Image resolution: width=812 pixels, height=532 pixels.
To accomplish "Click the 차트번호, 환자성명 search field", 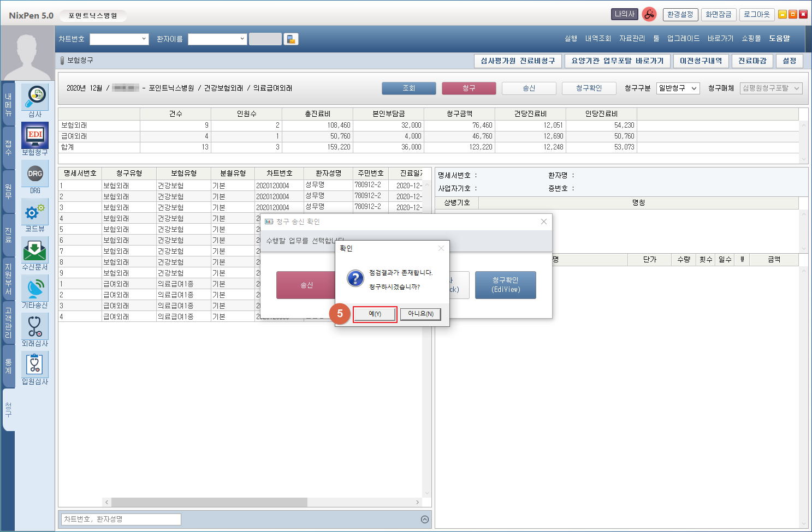I will pos(120,519).
